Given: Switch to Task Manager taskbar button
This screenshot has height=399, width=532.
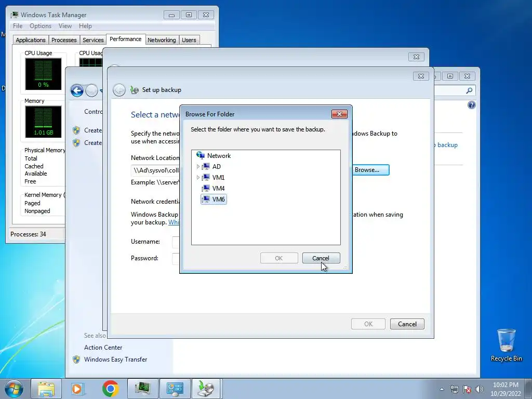Looking at the screenshot, I should tap(142, 389).
